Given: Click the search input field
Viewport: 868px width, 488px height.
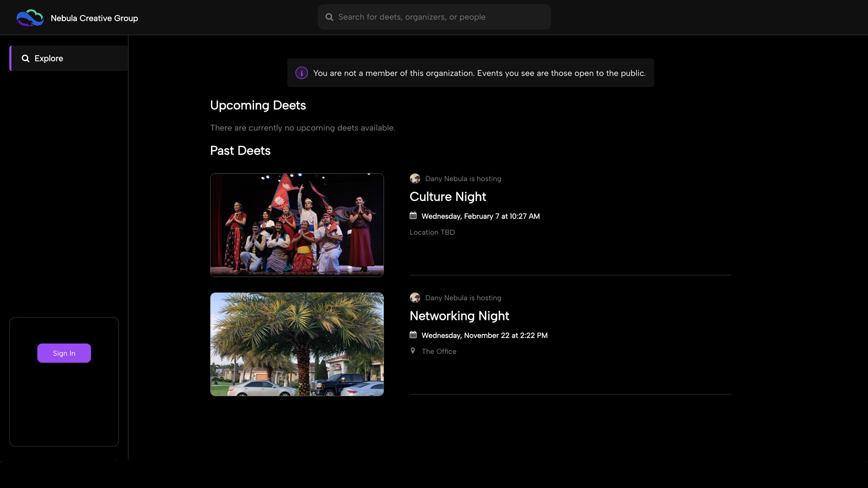Looking at the screenshot, I should click(434, 17).
